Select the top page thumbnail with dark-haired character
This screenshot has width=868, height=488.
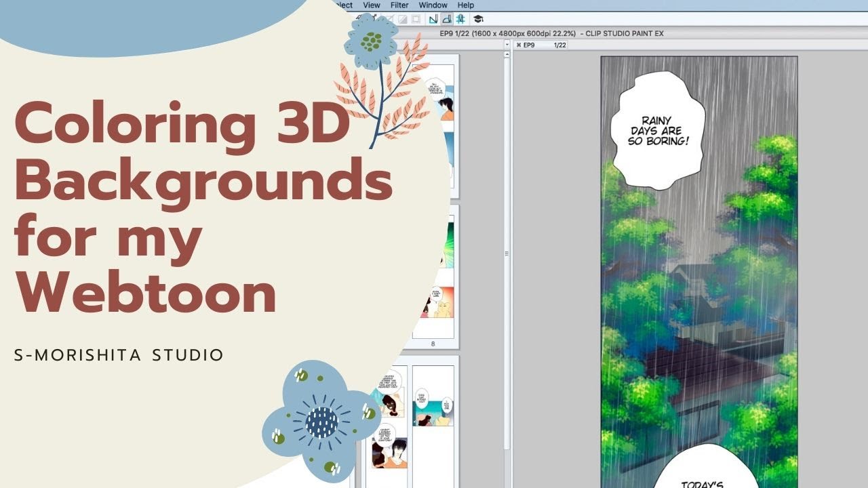[434, 125]
